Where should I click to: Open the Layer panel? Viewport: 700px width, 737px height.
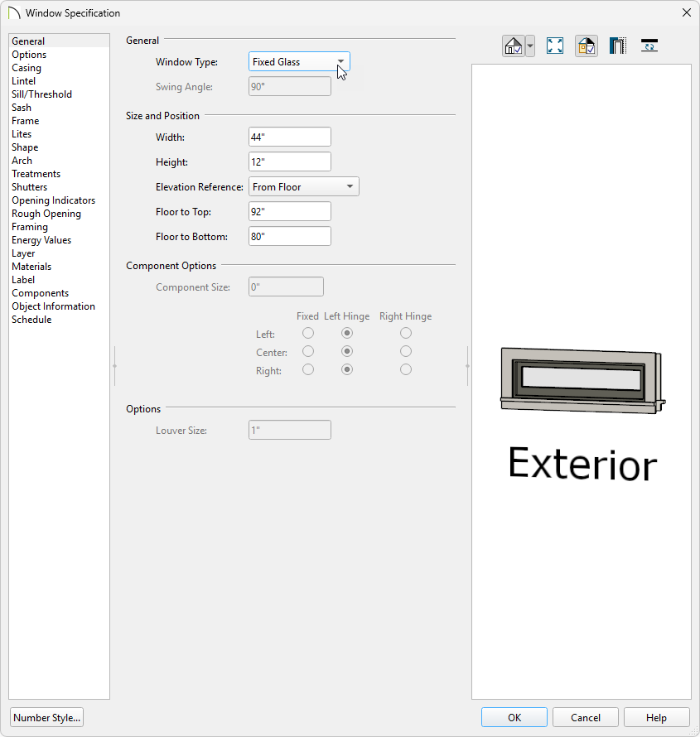click(60, 253)
